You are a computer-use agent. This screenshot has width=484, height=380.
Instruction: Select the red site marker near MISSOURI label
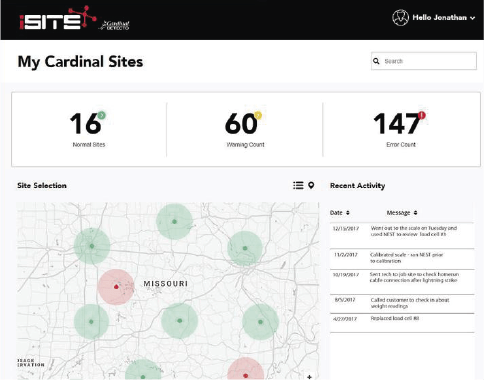click(x=116, y=287)
